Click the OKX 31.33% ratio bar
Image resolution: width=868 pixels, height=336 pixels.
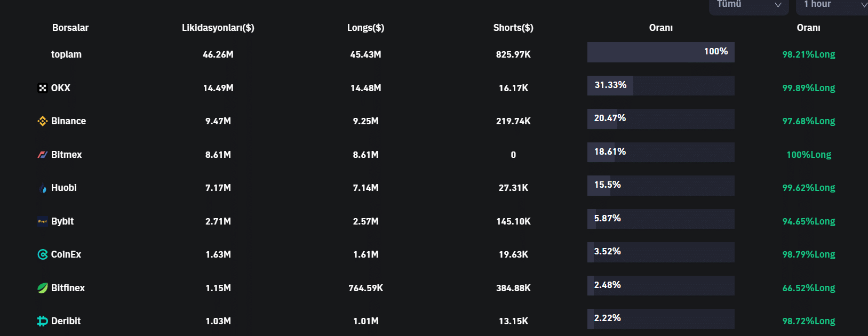coord(660,85)
